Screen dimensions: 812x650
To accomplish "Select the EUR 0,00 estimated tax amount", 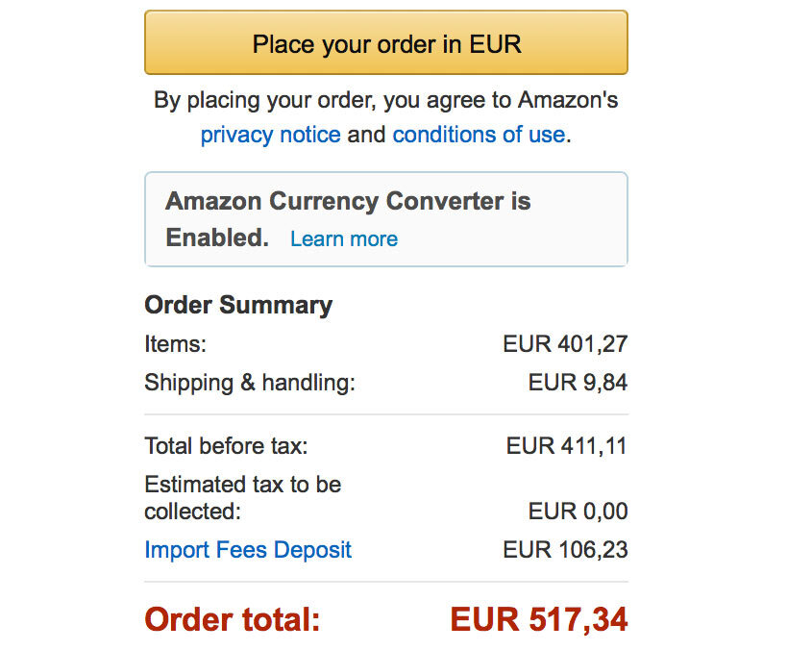I will pyautogui.click(x=578, y=512).
